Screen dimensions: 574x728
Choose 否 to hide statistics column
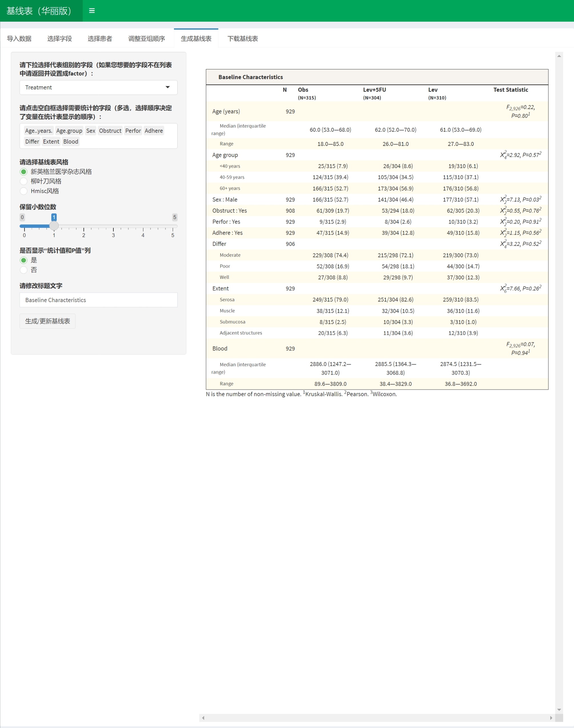coord(23,270)
